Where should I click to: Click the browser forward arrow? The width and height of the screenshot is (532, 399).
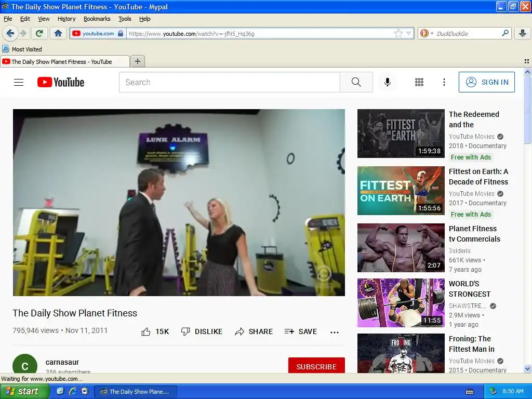[x=23, y=33]
